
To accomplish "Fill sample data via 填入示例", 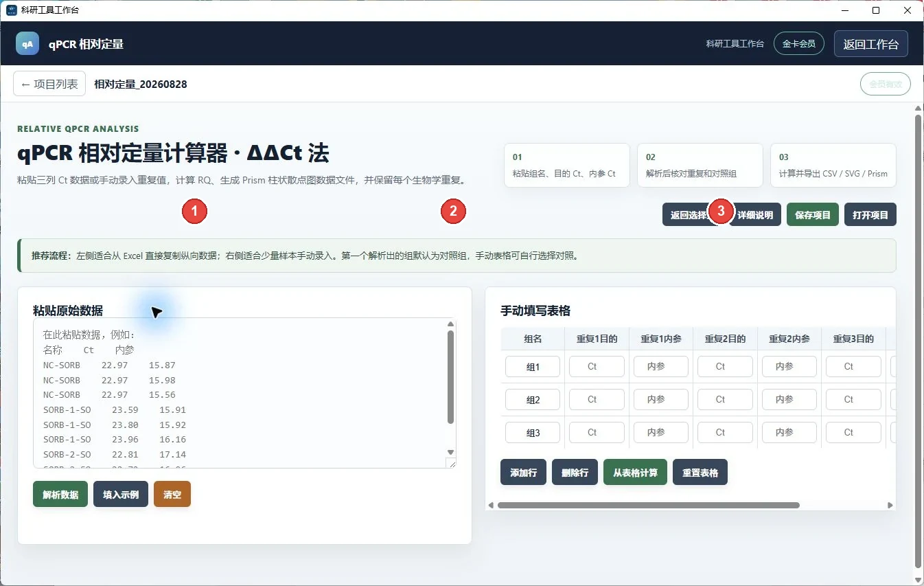I will click(121, 494).
